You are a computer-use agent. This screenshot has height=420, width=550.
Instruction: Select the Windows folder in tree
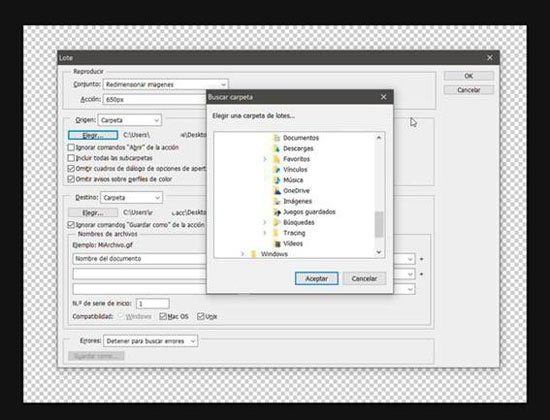click(269, 254)
